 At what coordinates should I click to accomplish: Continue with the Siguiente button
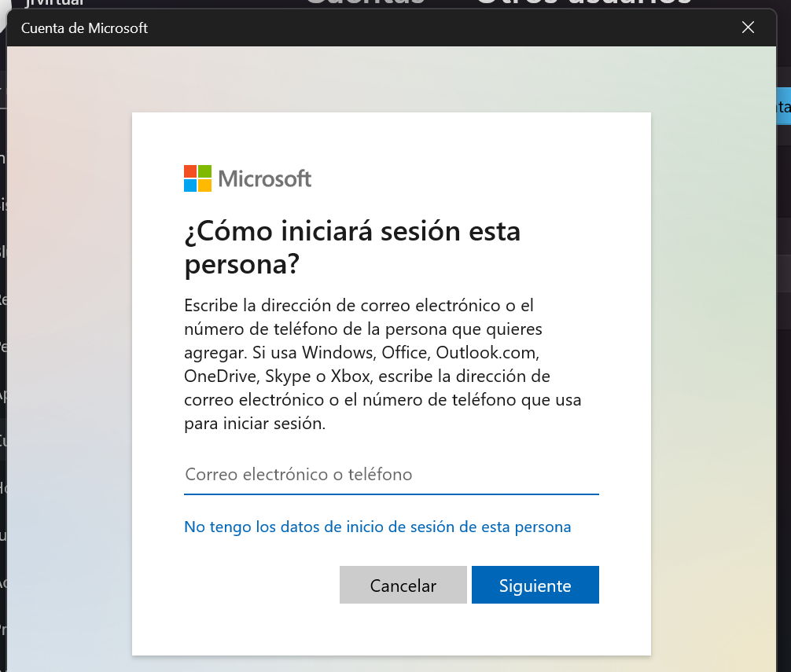click(535, 585)
